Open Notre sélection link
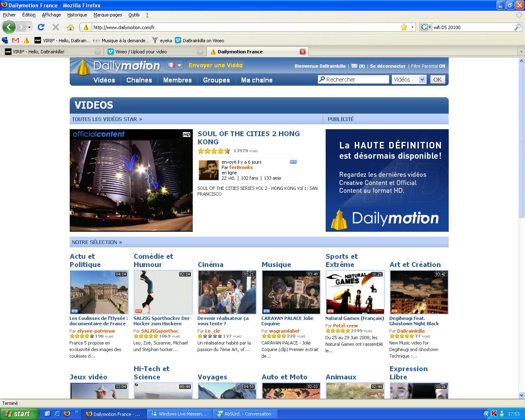This screenshot has height=420, width=525. (x=97, y=242)
